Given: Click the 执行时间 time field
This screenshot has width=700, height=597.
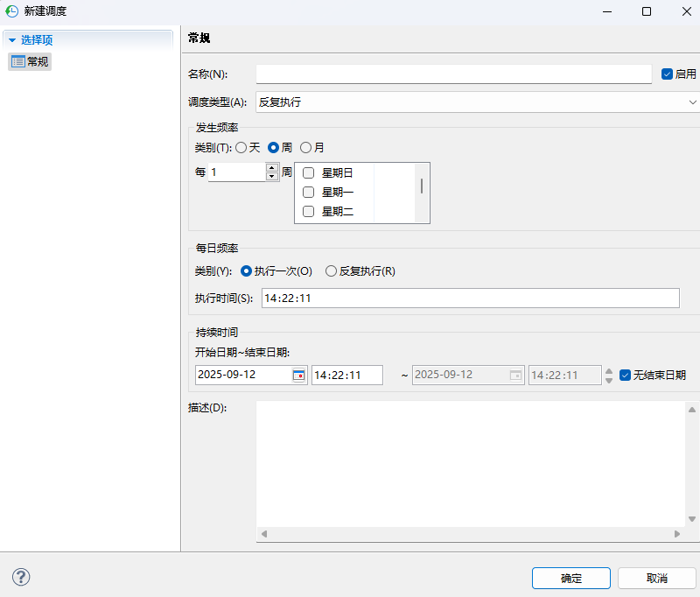Looking at the screenshot, I should [x=394, y=298].
